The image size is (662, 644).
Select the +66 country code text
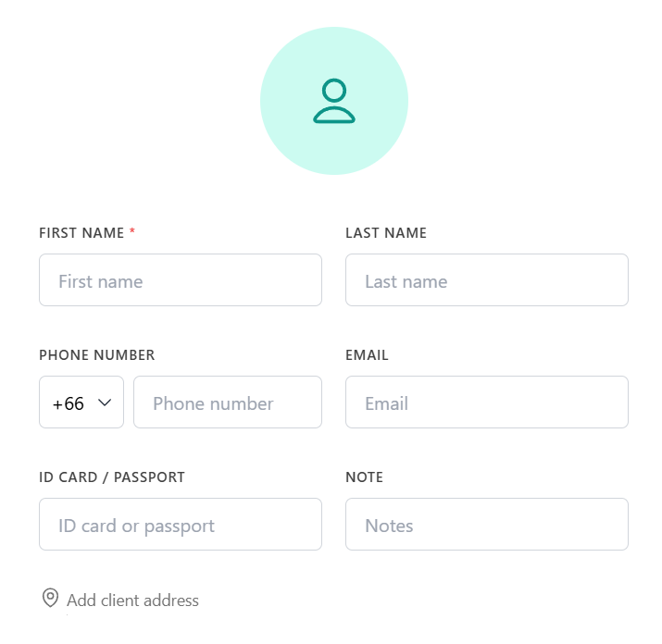tap(69, 403)
